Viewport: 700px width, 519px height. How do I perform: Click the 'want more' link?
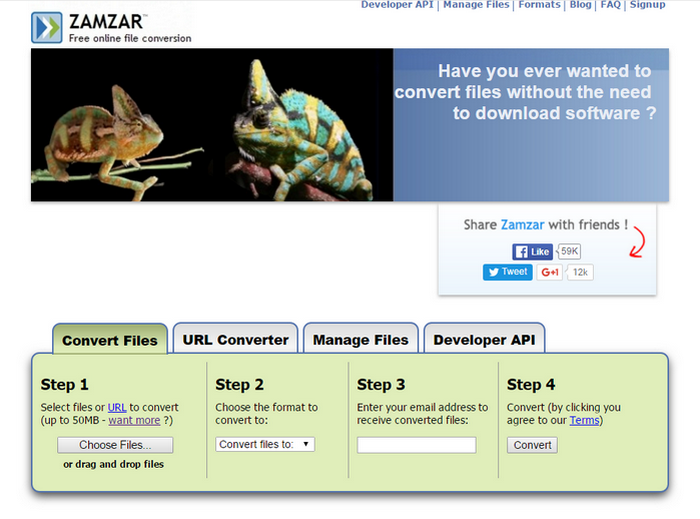pyautogui.click(x=134, y=420)
